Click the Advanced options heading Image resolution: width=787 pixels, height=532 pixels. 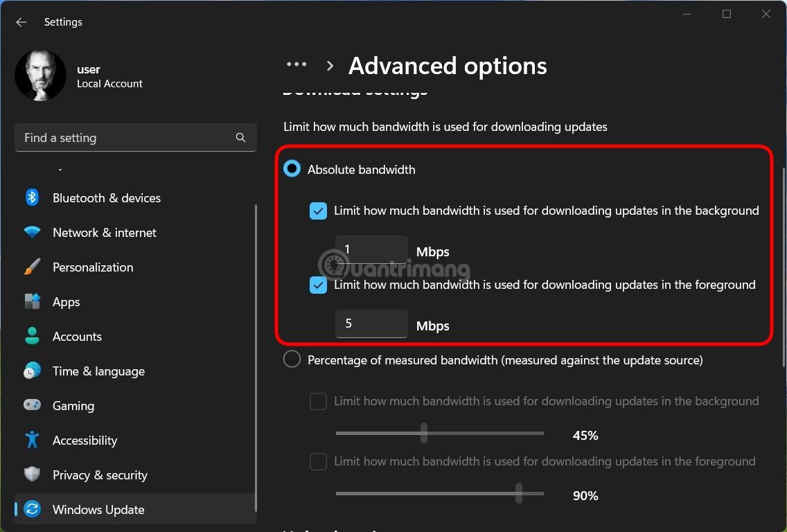[x=448, y=66]
